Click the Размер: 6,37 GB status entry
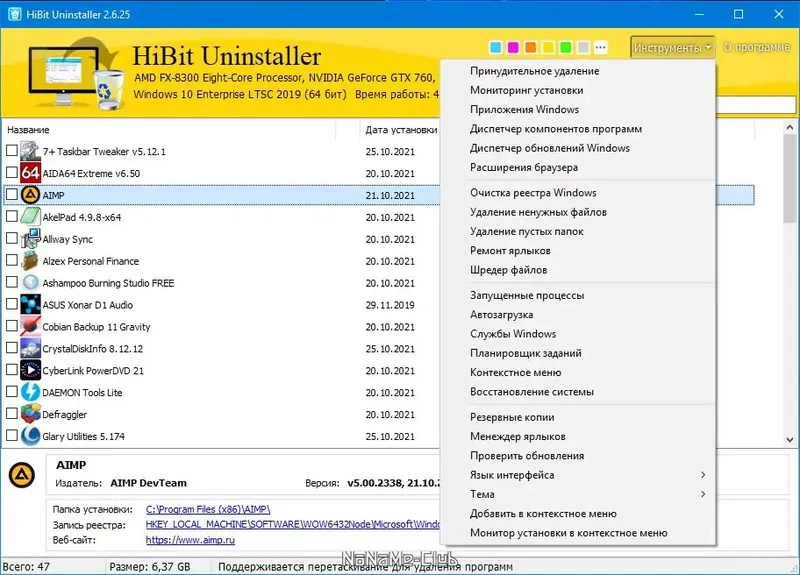Viewport: 800px width, 575px height. click(x=149, y=567)
